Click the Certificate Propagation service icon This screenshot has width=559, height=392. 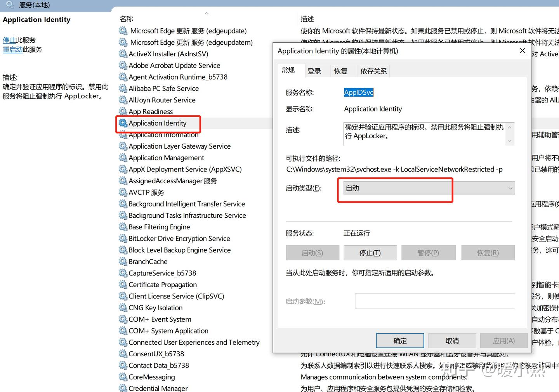[x=123, y=284]
